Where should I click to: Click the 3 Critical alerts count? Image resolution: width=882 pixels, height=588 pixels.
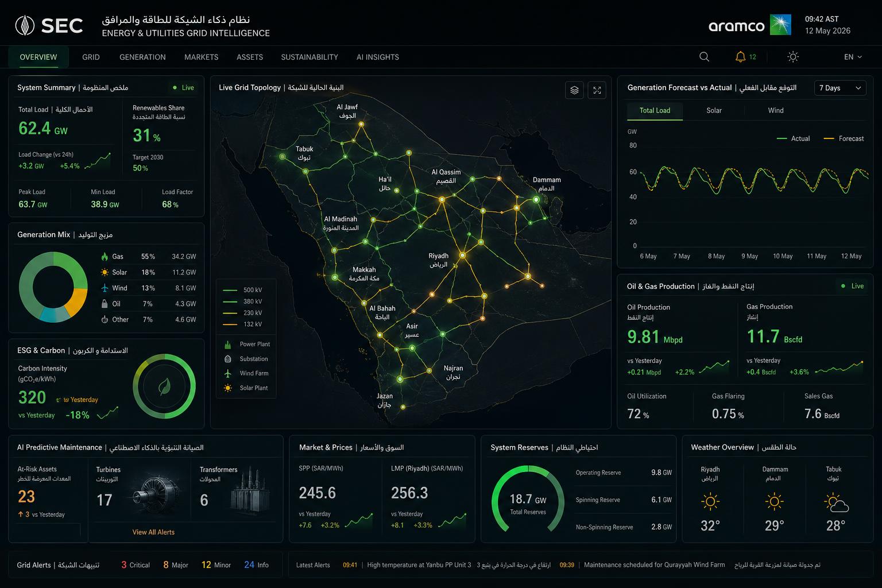tap(136, 565)
